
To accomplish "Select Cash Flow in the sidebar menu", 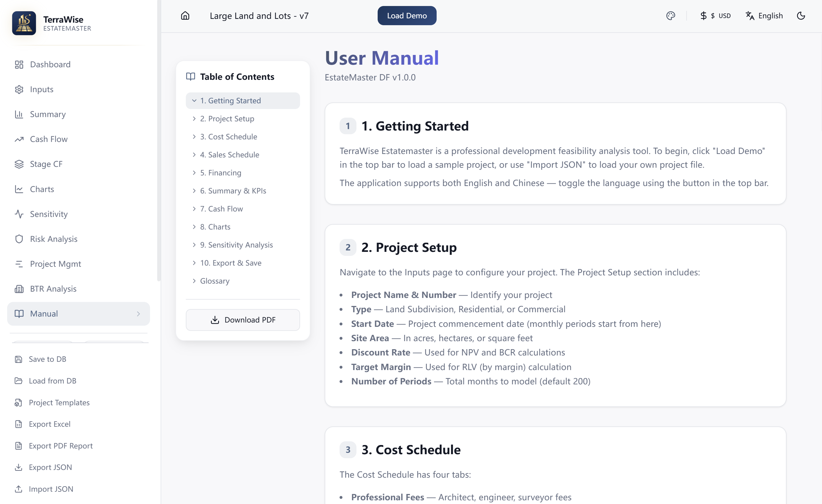I will pyautogui.click(x=49, y=139).
